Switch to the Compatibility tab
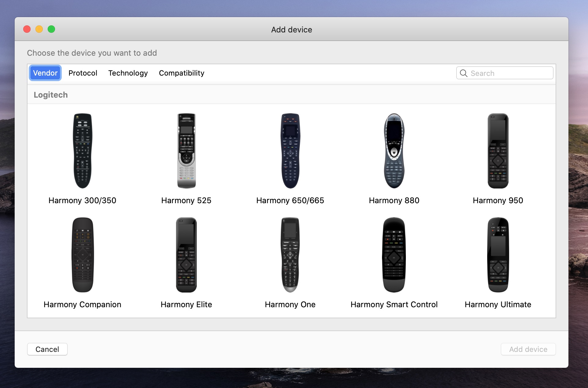This screenshot has height=388, width=588. pos(182,73)
